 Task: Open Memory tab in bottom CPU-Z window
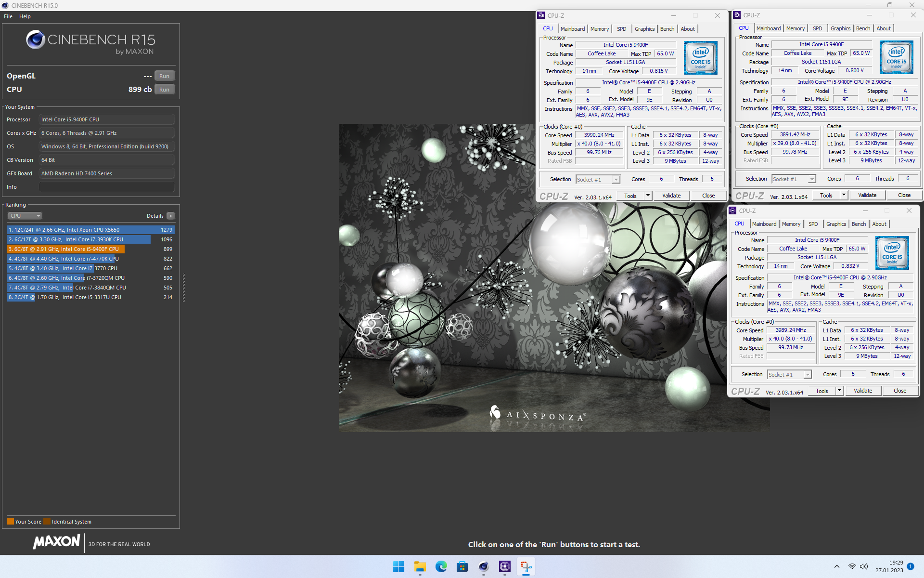coord(791,224)
